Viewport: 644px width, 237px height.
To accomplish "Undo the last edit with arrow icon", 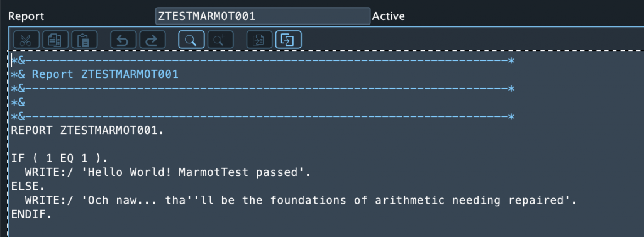I will pos(123,40).
